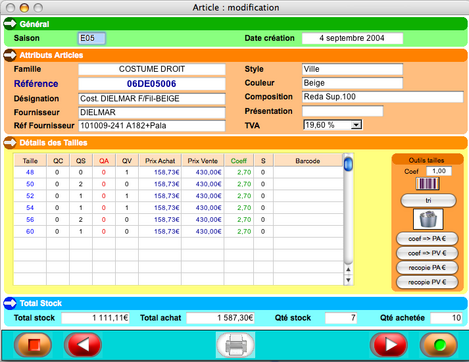
Task: Go to previous article with left arrow
Action: (x=83, y=345)
